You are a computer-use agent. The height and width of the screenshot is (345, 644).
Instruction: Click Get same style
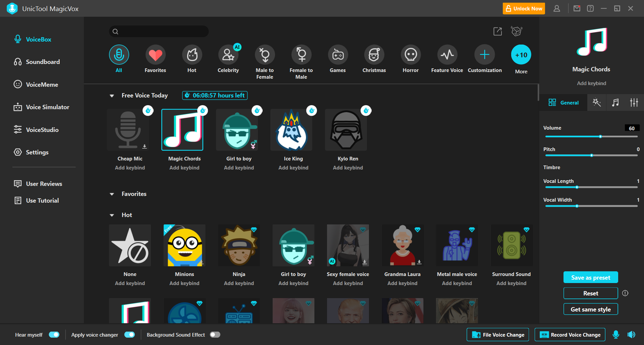click(591, 310)
